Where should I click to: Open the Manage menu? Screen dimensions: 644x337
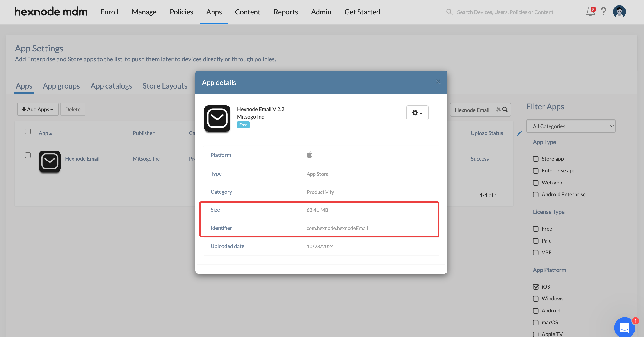(x=144, y=12)
